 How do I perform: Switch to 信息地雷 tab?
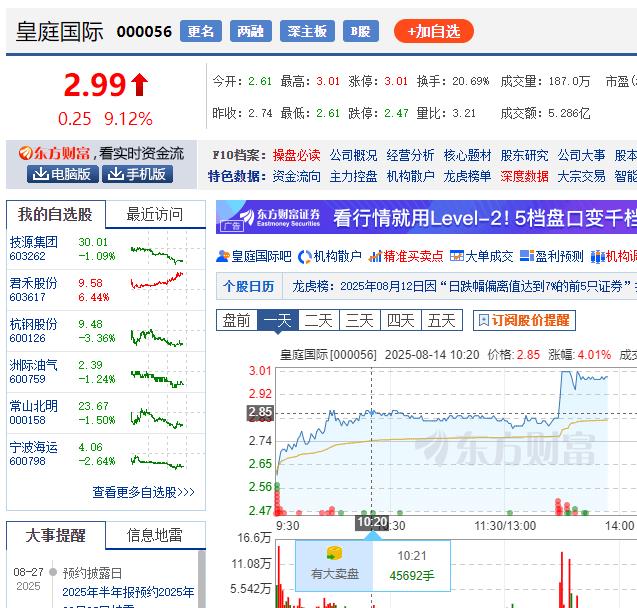pos(155,535)
